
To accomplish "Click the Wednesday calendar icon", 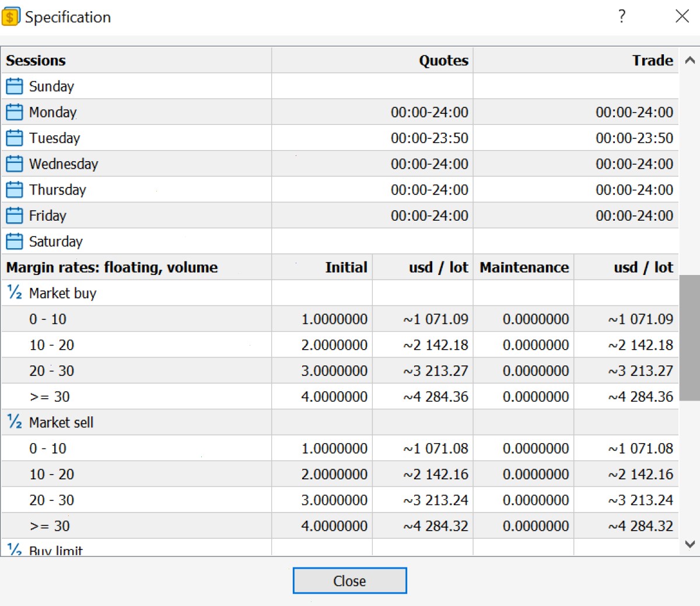I will [x=14, y=164].
